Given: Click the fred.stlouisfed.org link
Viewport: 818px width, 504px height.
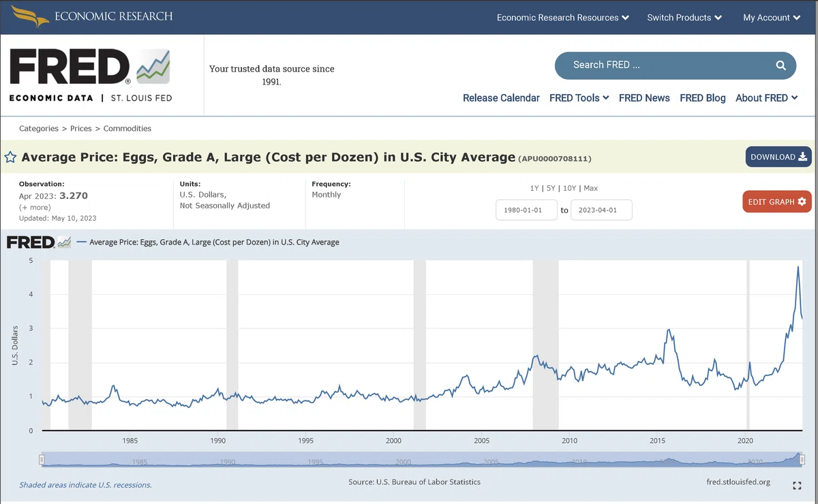Looking at the screenshot, I should click(x=739, y=482).
